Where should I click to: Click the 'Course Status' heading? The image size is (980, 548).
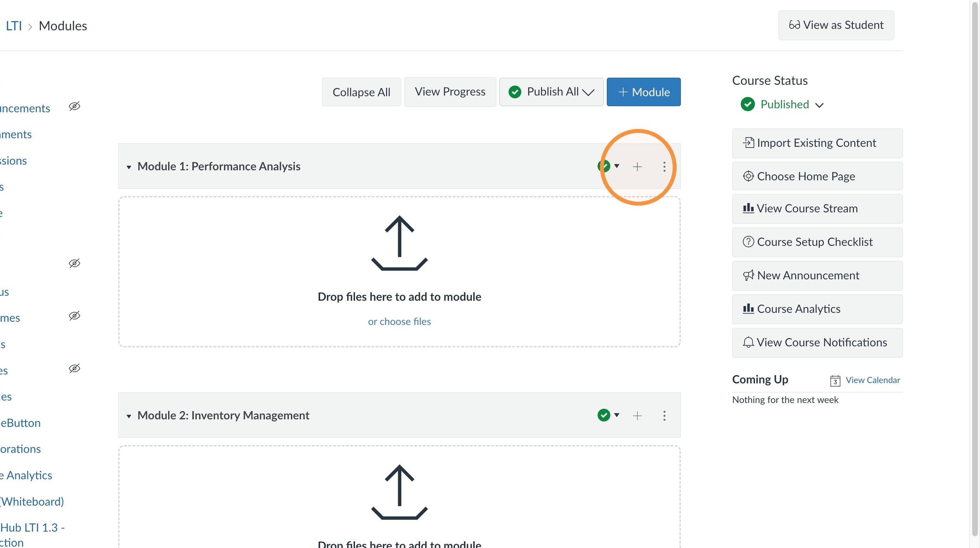[770, 81]
